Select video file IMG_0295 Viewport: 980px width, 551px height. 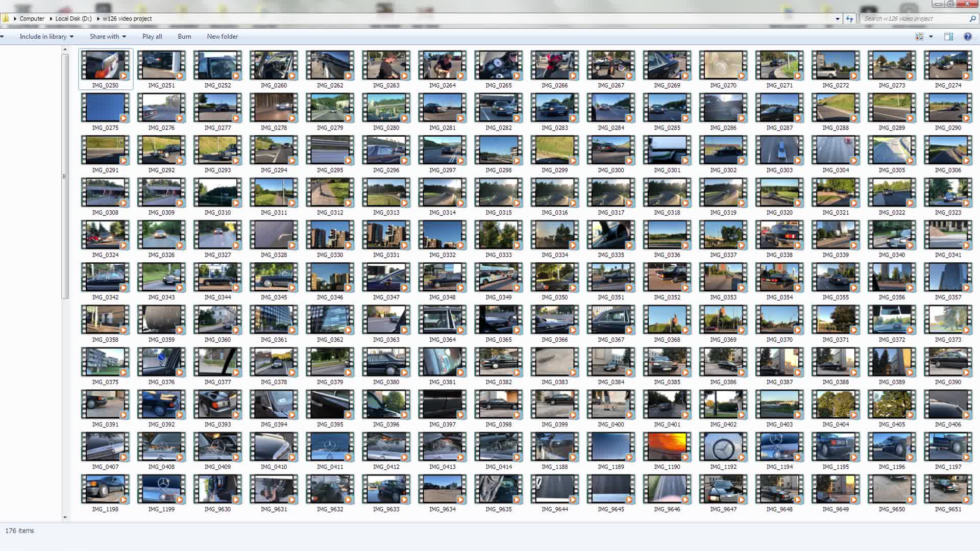coord(330,154)
